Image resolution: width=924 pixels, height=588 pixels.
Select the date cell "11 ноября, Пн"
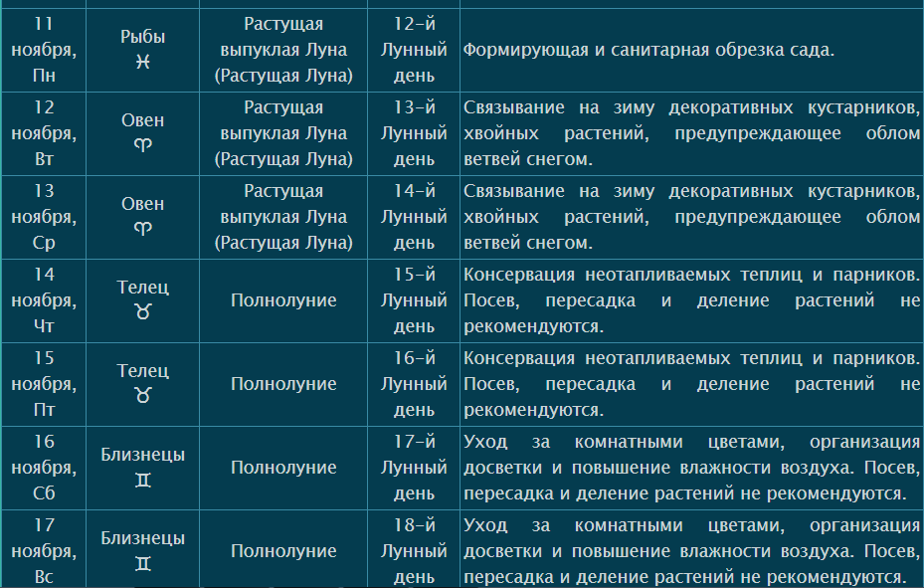pos(44,49)
